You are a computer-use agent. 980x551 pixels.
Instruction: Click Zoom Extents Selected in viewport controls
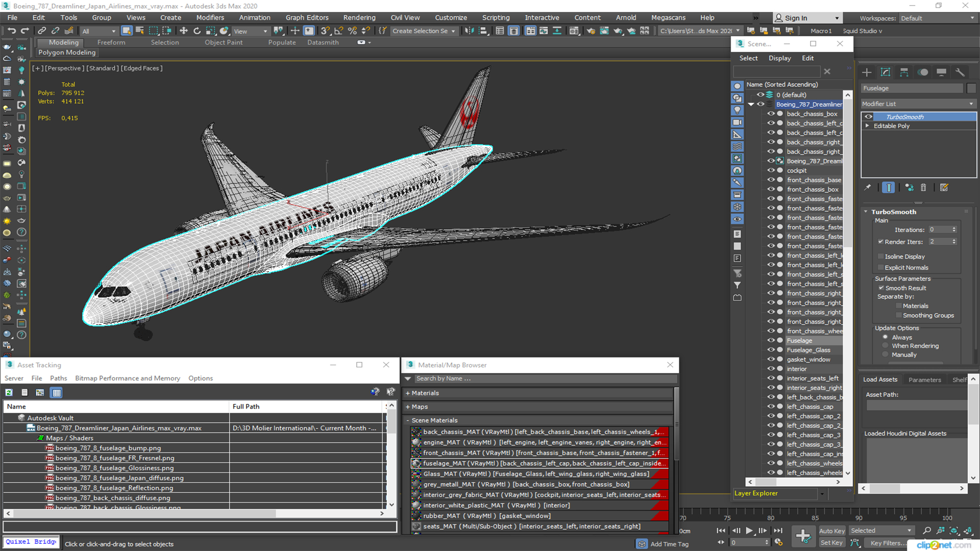(953, 531)
